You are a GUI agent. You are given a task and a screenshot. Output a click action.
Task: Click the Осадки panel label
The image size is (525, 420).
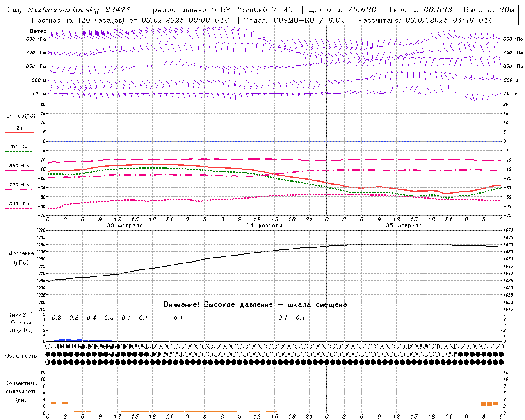click(x=21, y=322)
